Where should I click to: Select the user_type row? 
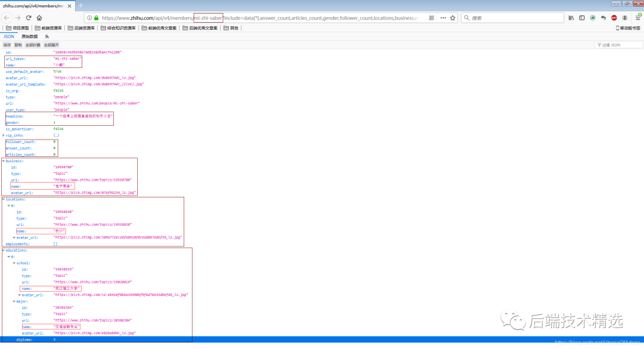[x=322, y=110]
